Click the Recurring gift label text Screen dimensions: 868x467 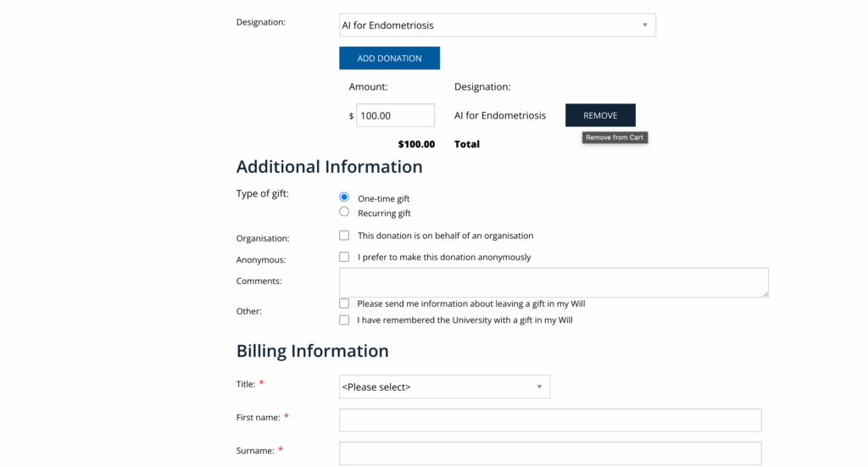click(384, 213)
